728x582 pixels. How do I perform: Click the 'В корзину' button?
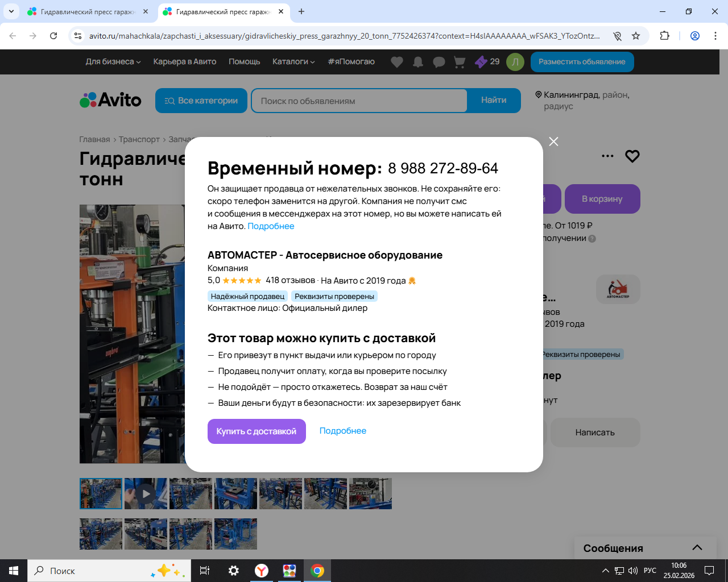pyautogui.click(x=602, y=199)
